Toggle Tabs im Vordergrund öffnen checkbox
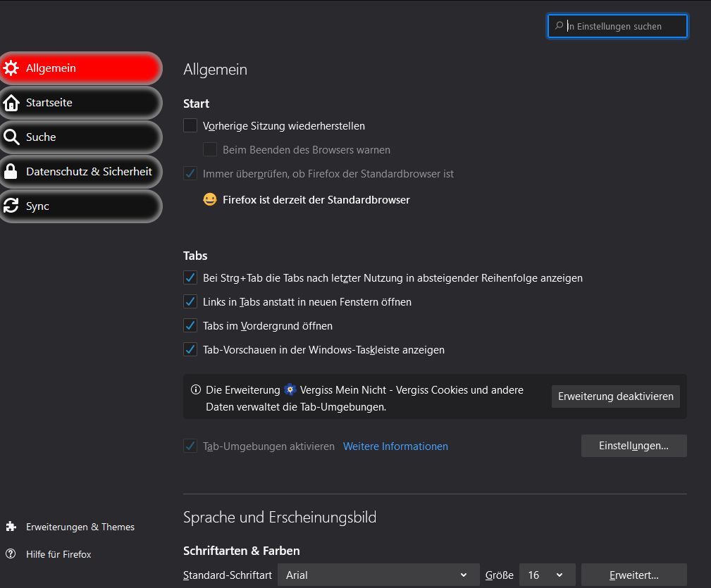711x588 pixels. tap(190, 326)
